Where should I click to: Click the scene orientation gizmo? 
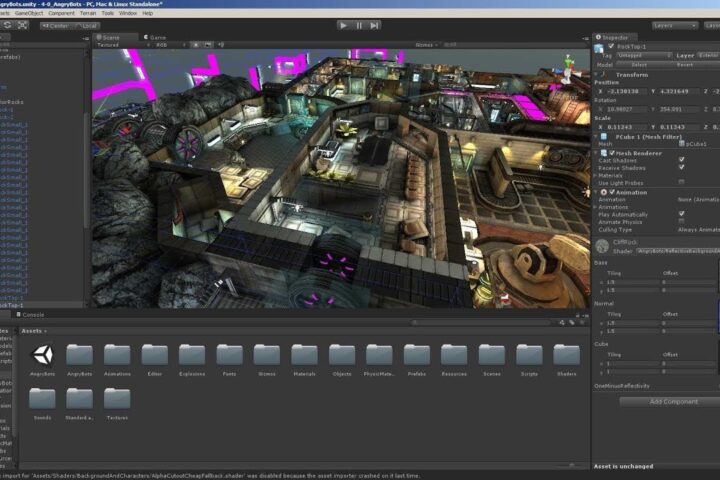coord(568,69)
